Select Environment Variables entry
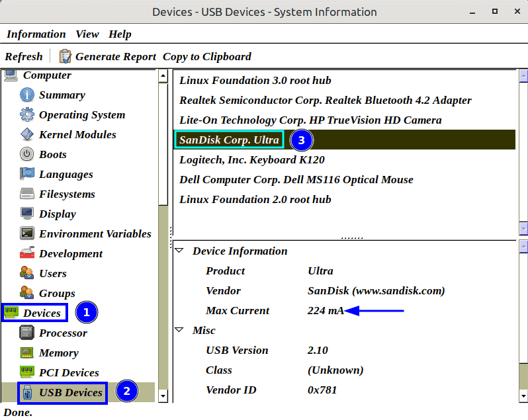 click(x=95, y=234)
